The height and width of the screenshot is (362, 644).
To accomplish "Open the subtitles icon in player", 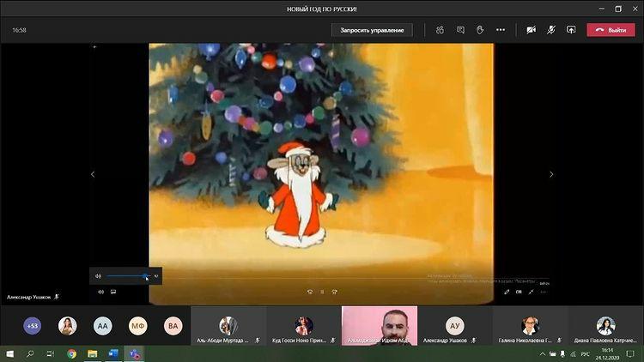I will 113,292.
